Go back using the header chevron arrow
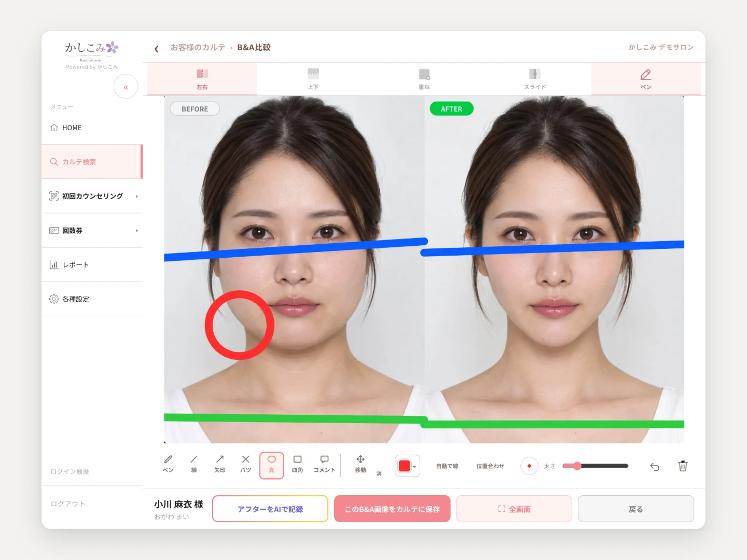The width and height of the screenshot is (747, 560). (x=157, y=49)
